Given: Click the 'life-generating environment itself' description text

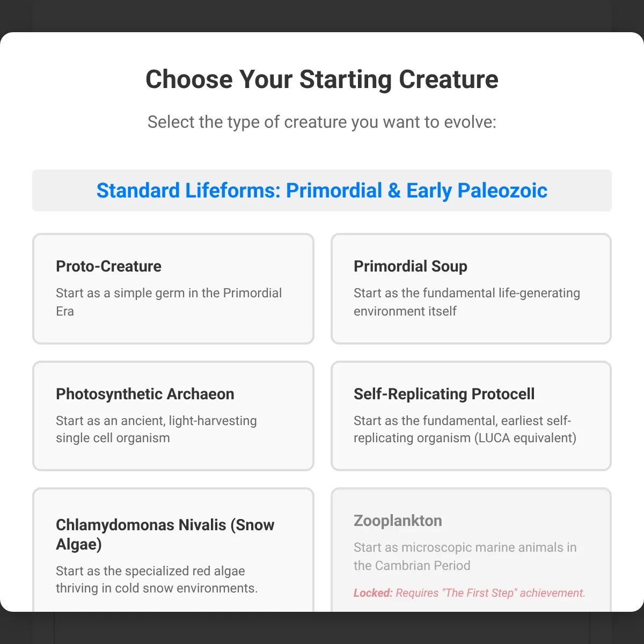Looking at the screenshot, I should point(466,302).
